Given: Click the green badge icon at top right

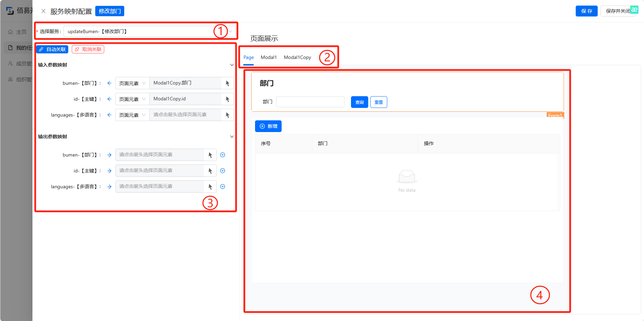Looking at the screenshot, I should tap(634, 10).
